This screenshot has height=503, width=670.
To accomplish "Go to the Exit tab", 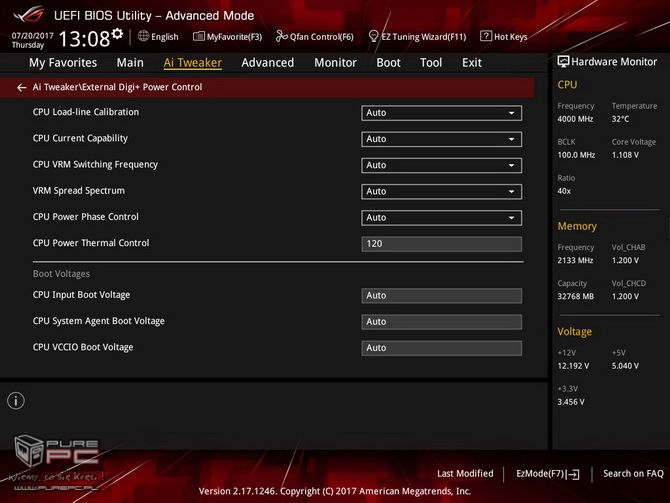I will pos(472,63).
